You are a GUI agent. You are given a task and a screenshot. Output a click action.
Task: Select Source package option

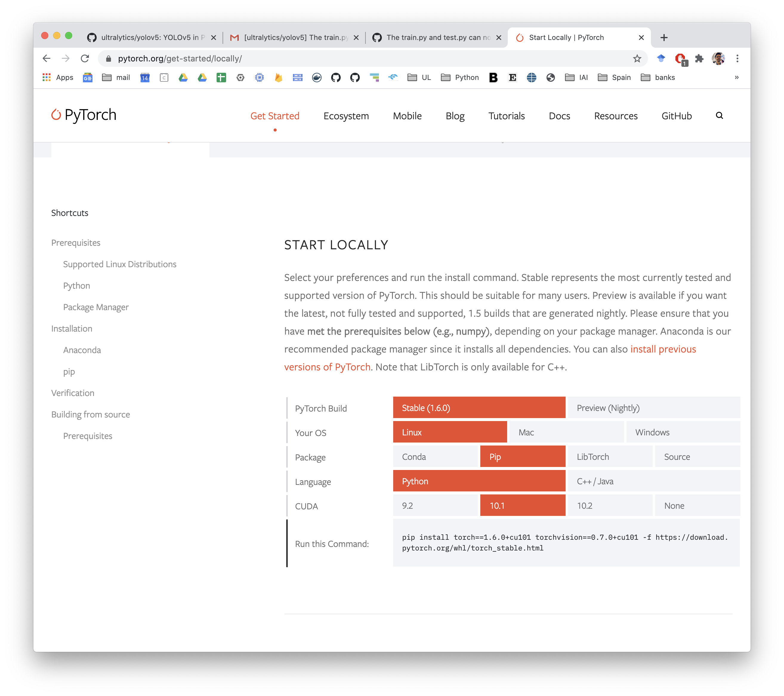tap(698, 456)
